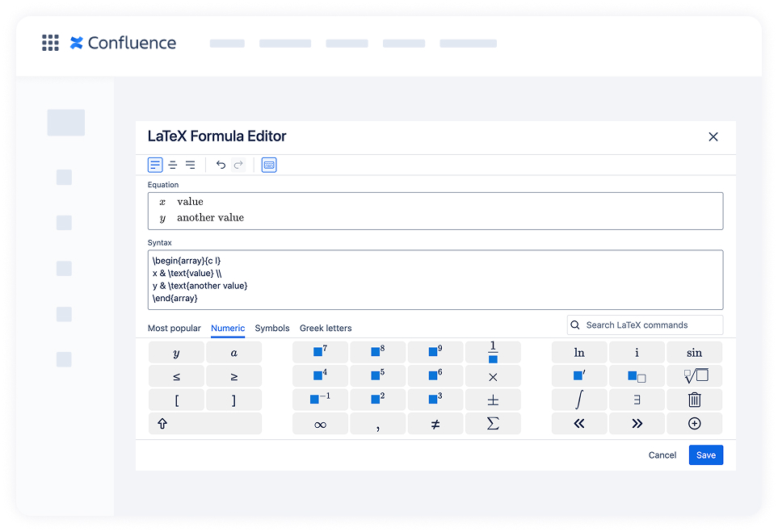Click the trash delete key
This screenshot has width=778, height=532.
(x=694, y=400)
